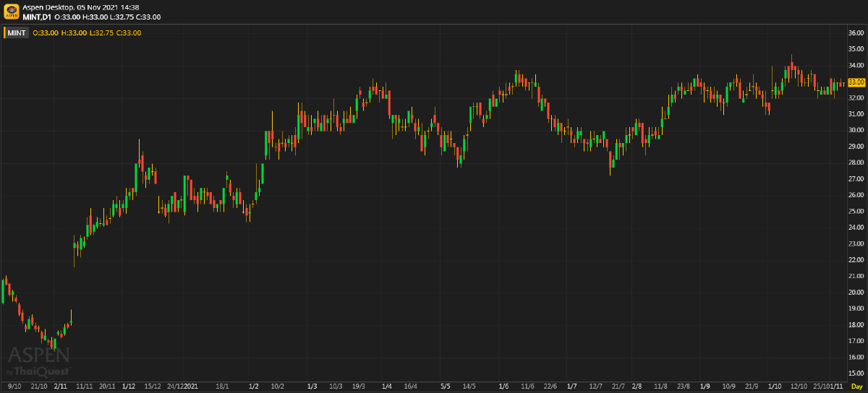
Task: Click the 17.00 price axis label
Action: [856, 341]
